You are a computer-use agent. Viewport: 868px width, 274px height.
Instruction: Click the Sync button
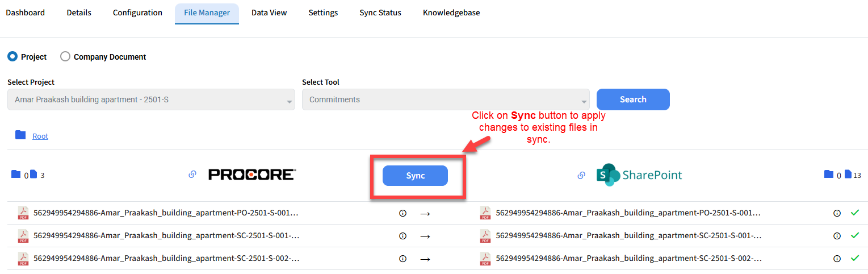[415, 176]
